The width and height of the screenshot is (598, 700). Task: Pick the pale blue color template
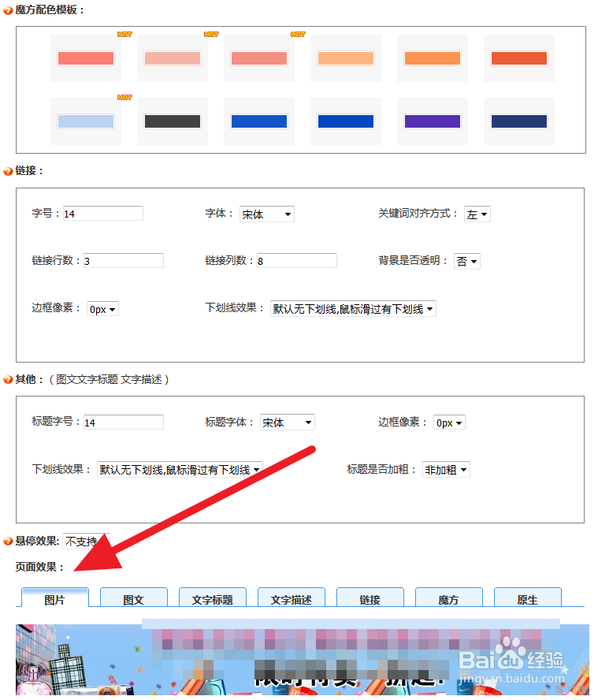(86, 121)
